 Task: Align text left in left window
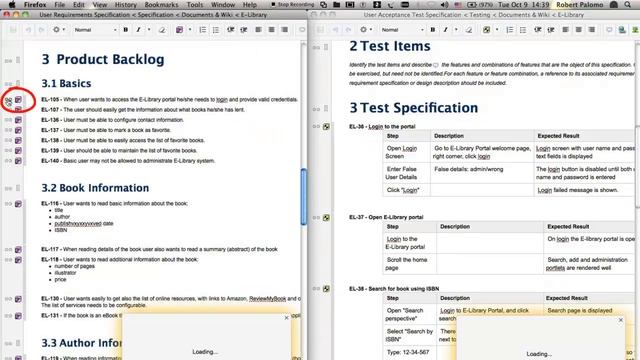(x=258, y=30)
